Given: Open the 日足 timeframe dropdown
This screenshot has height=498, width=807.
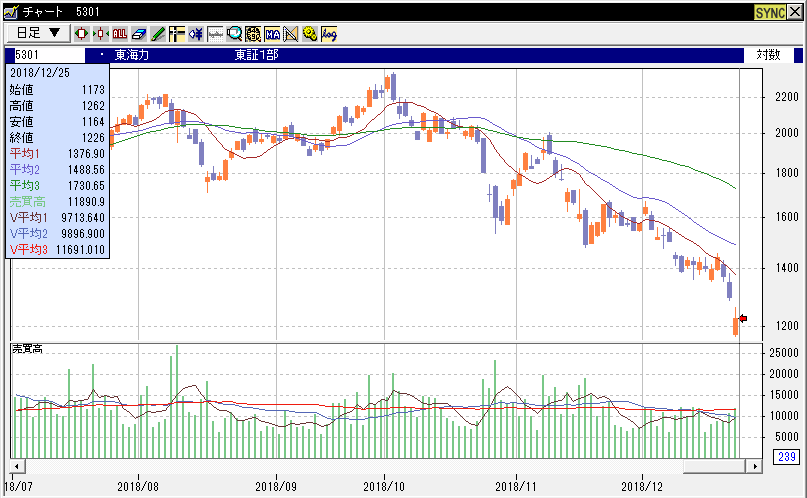Looking at the screenshot, I should (38, 33).
